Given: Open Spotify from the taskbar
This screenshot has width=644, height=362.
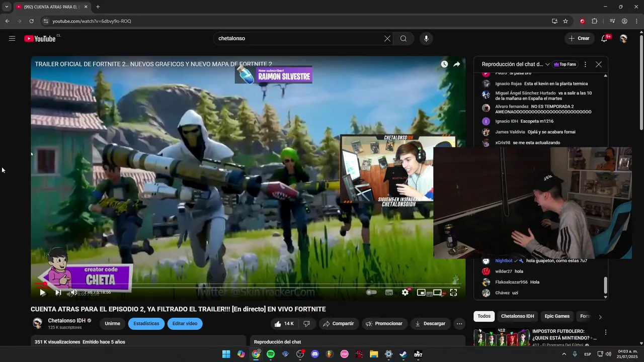Looking at the screenshot, I should coord(271,354).
